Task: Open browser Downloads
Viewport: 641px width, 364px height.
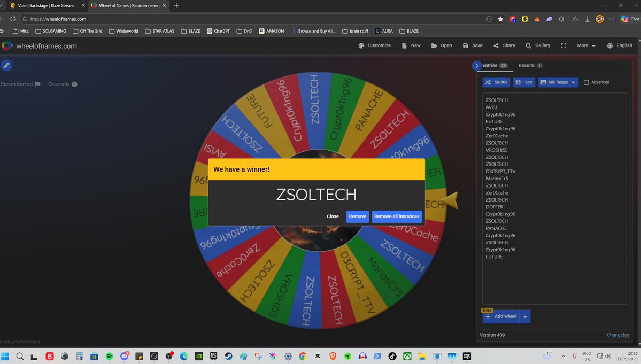Action: [587, 19]
